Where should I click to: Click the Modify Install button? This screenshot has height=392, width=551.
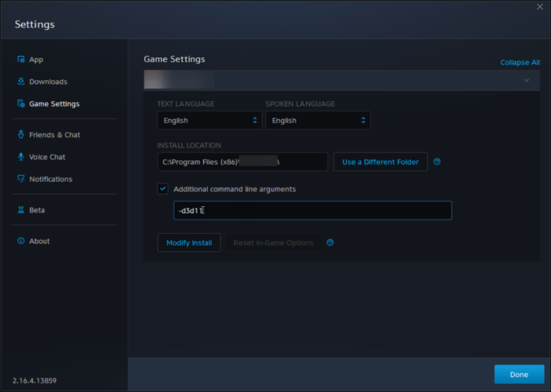pyautogui.click(x=189, y=242)
